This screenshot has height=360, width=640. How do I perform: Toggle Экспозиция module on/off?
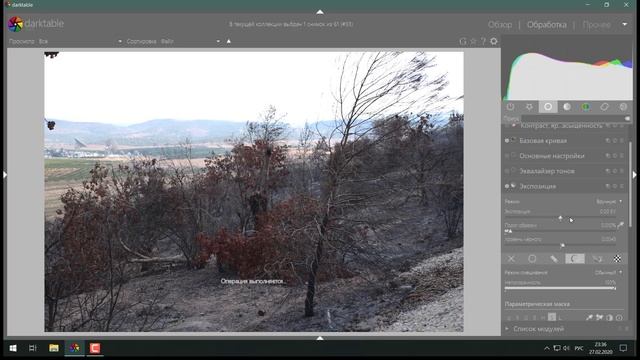pyautogui.click(x=507, y=186)
